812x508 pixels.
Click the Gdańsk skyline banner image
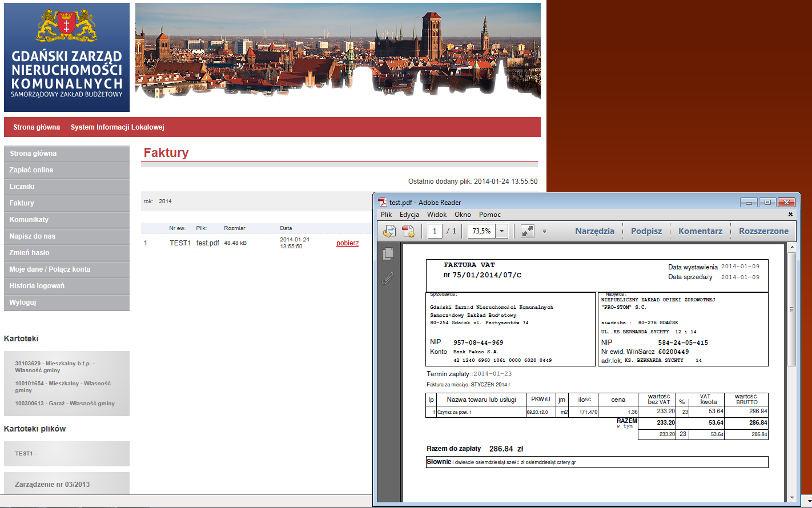tap(338, 51)
